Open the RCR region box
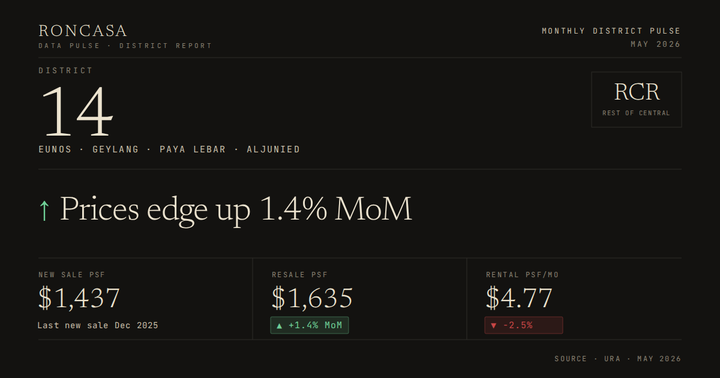 tap(636, 99)
